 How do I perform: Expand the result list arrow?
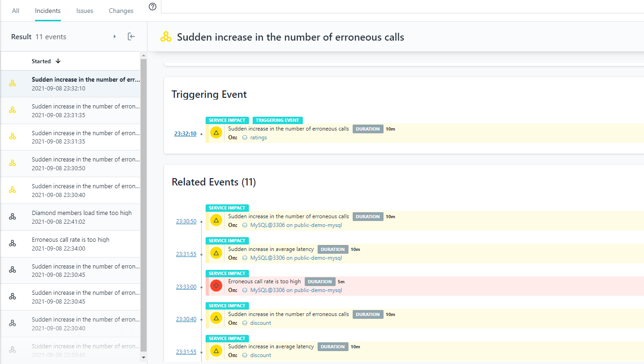[x=114, y=36]
